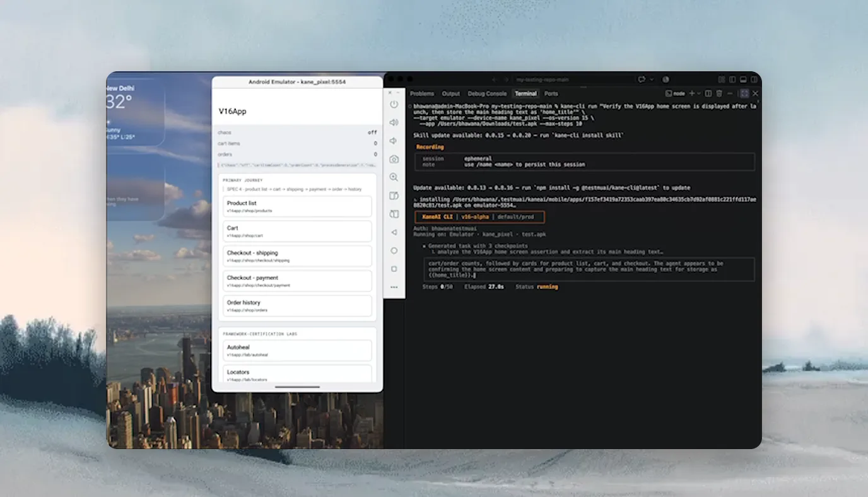Click the my-testing-repo-main search field
Screen dimensions: 868x497
(x=572, y=79)
